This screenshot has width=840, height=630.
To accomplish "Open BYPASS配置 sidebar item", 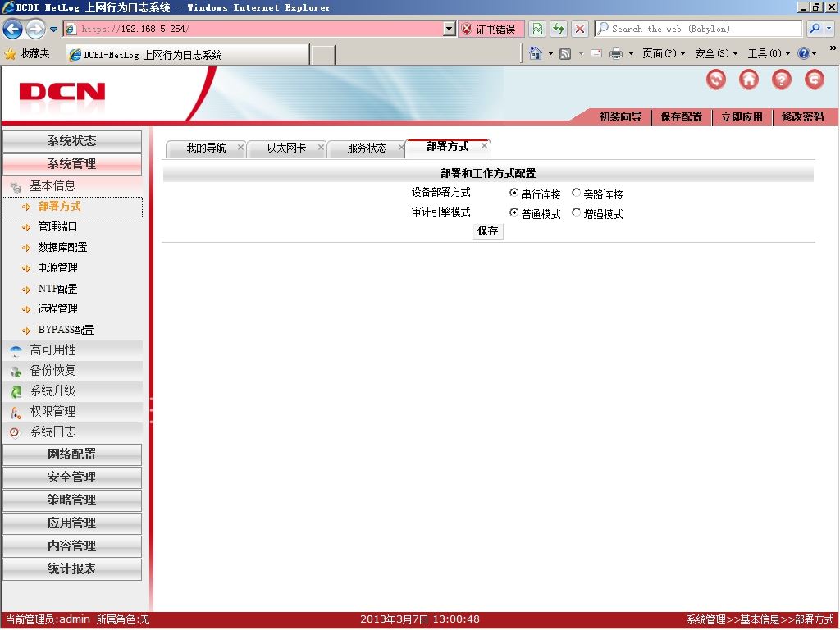I will pyautogui.click(x=66, y=330).
